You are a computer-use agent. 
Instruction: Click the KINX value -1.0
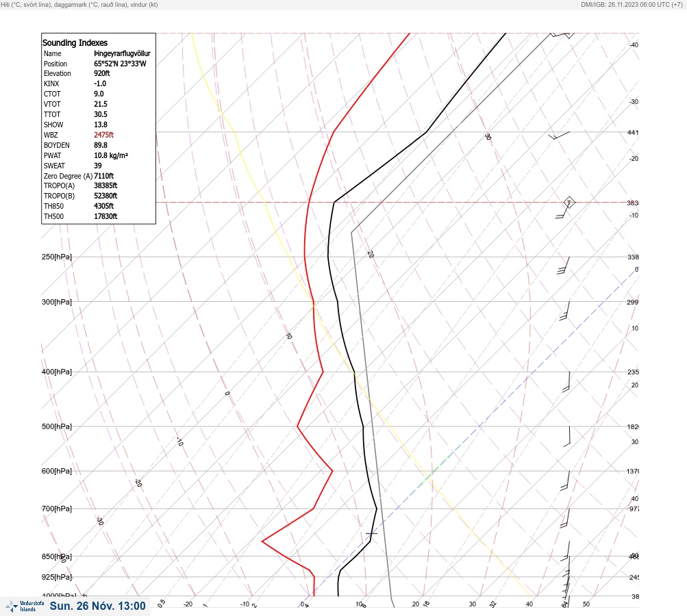(100, 84)
